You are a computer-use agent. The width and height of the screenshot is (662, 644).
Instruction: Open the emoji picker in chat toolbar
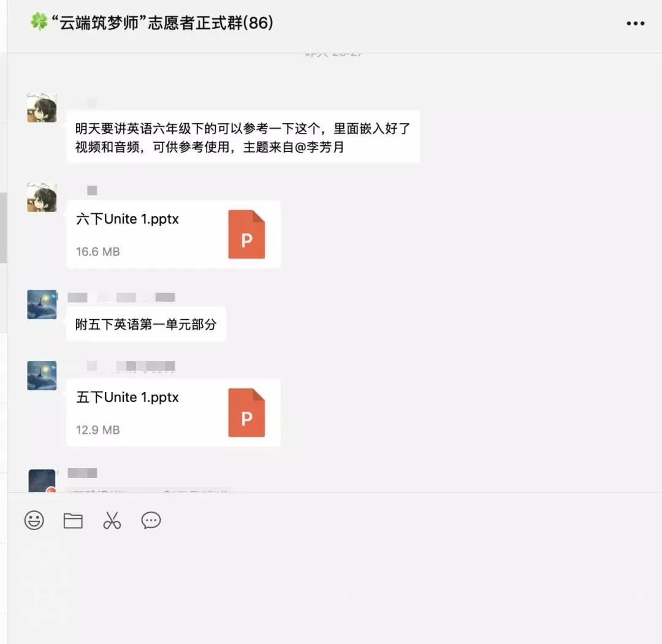click(x=34, y=520)
